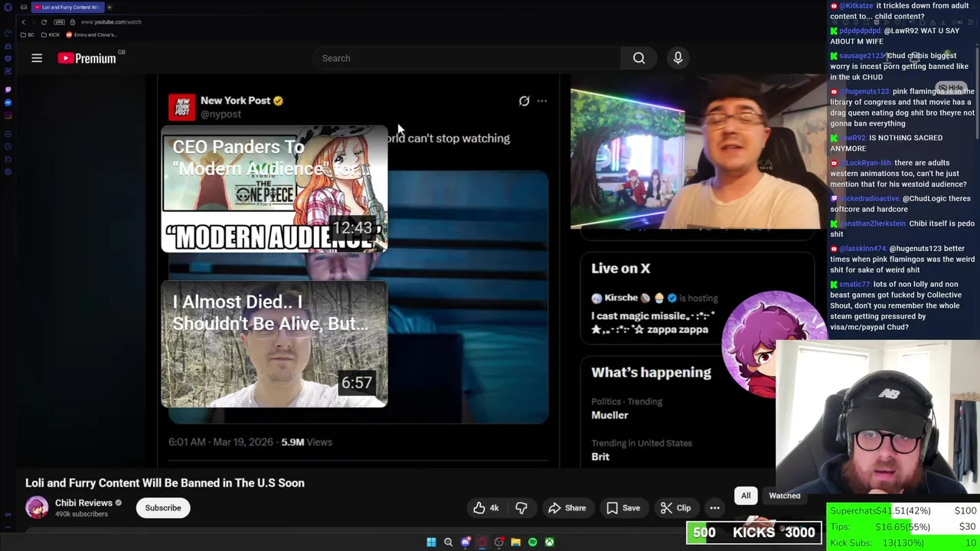The image size is (980, 551).
Task: Click the Brit trending topic
Action: pos(600,456)
